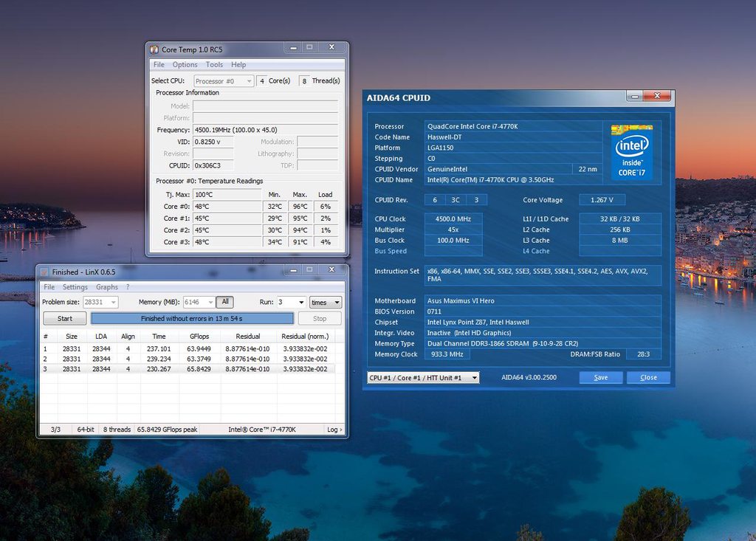Open the File menu in LinX
Viewport: 756px width, 541px height.
pyautogui.click(x=49, y=287)
